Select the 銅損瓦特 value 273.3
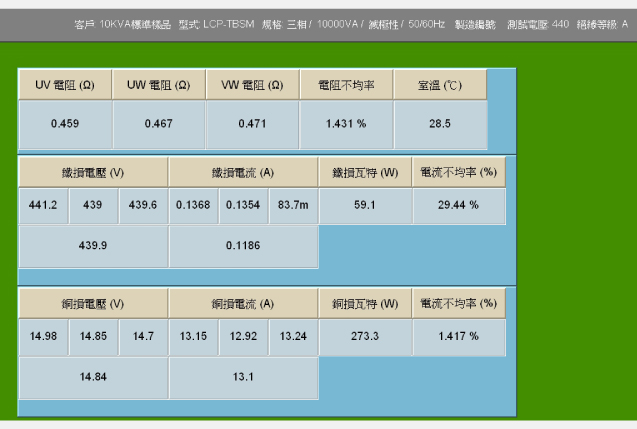637x429 pixels. [365, 337]
